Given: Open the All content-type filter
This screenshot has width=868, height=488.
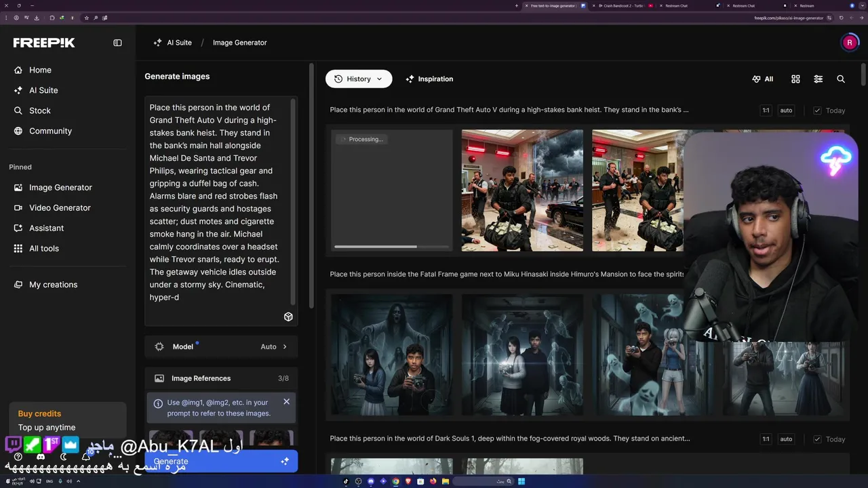Looking at the screenshot, I should tap(763, 79).
